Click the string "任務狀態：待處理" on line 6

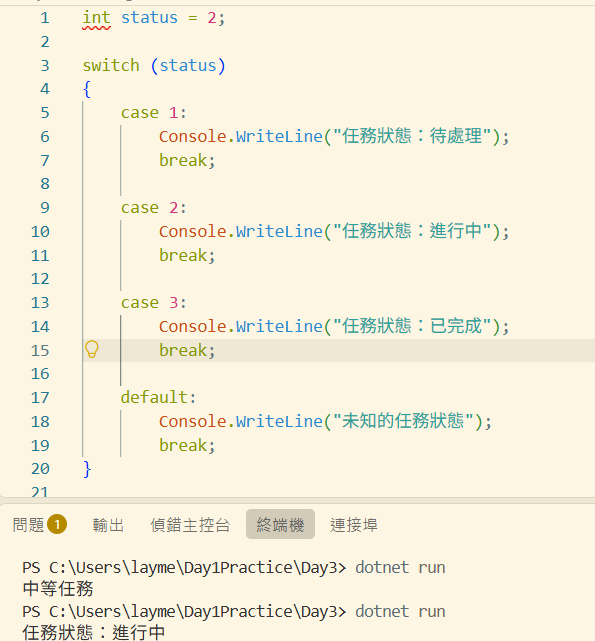coord(412,136)
